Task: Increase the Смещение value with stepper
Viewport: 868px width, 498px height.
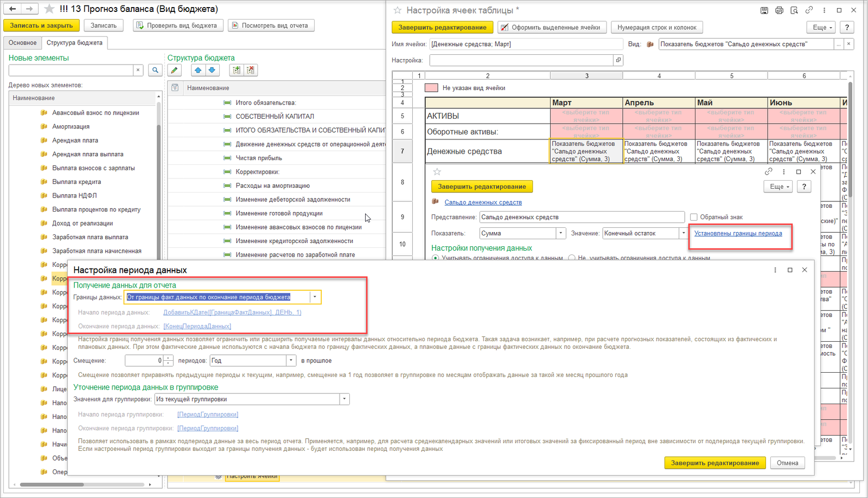Action: point(168,357)
